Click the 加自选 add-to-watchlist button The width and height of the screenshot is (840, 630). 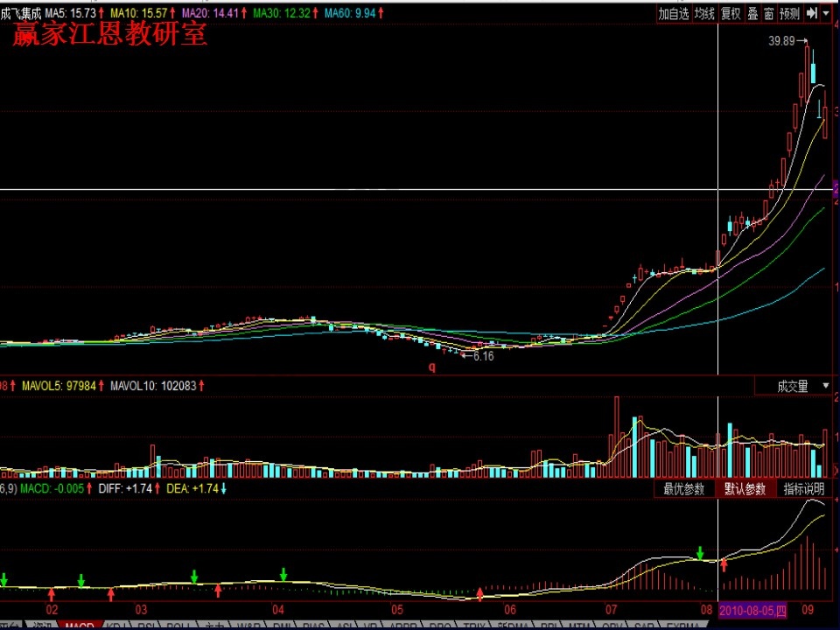tap(674, 13)
